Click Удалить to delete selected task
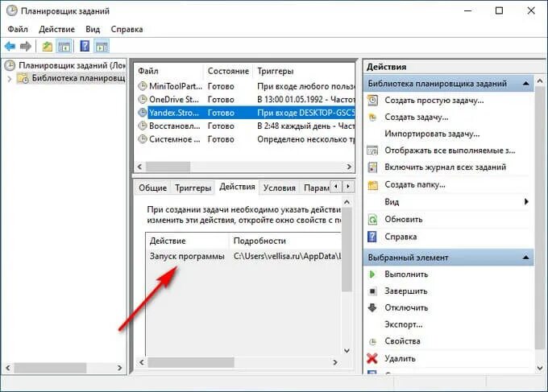Viewport: 548px width, 392px height. (x=400, y=358)
